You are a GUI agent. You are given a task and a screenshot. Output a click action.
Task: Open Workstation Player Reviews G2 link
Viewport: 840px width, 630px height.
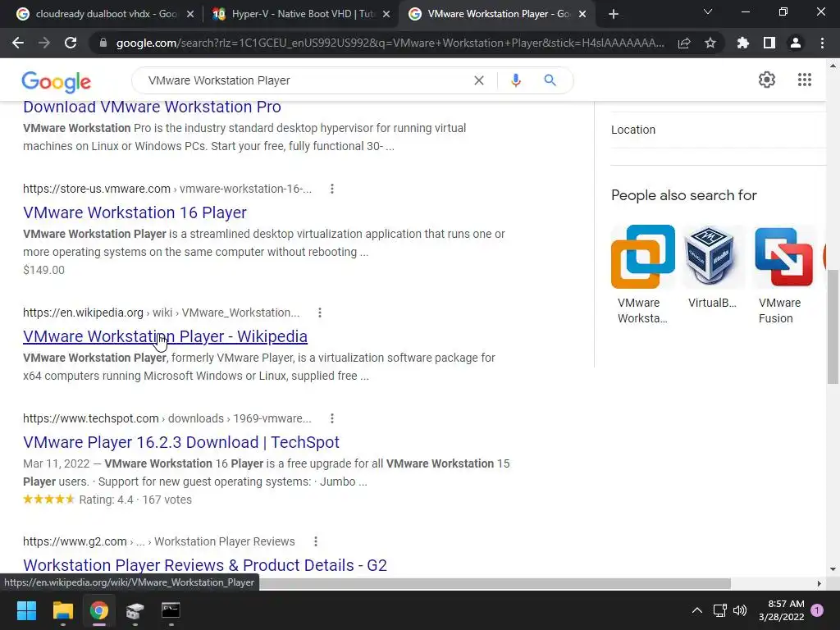click(204, 566)
